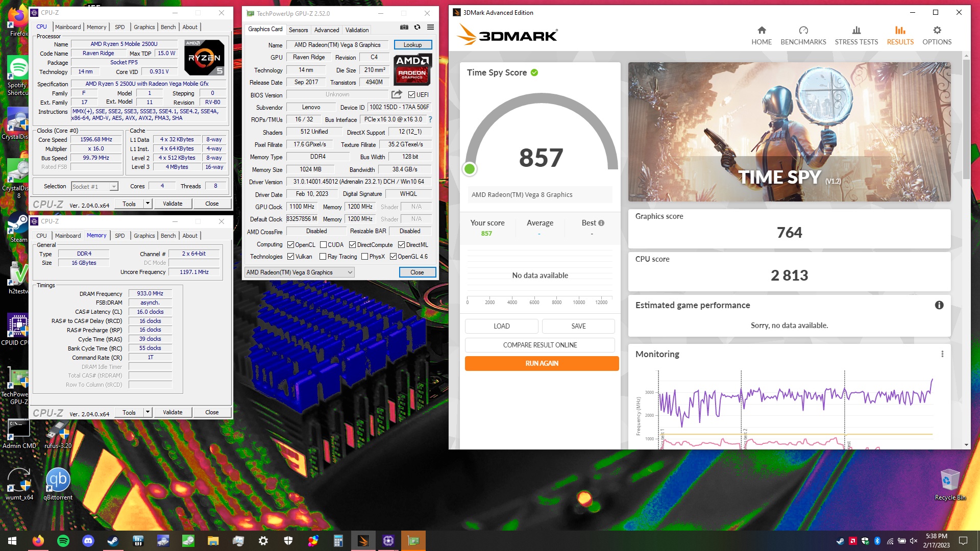980x551 pixels.
Task: Toggle the UEFI checkbox in GPU-Z
Action: coord(411,94)
